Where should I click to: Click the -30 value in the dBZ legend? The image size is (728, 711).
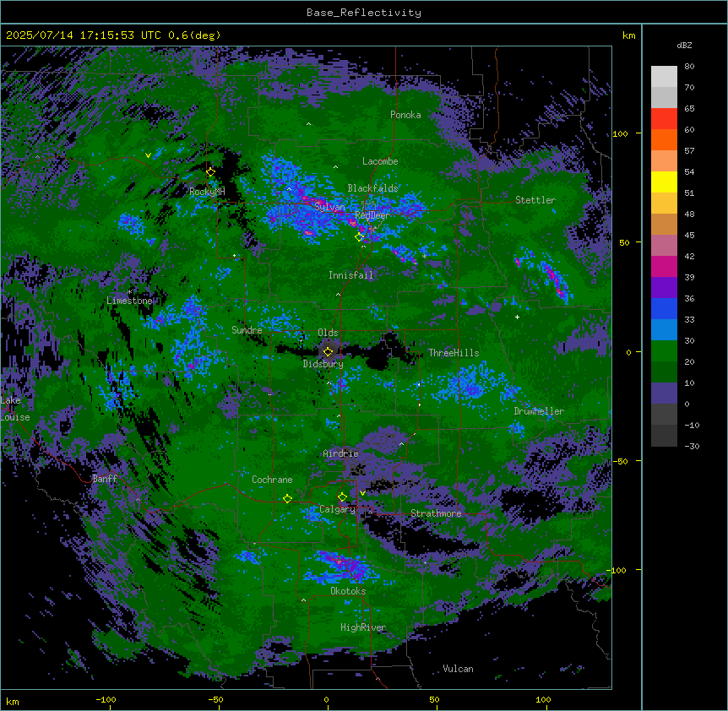(x=692, y=446)
